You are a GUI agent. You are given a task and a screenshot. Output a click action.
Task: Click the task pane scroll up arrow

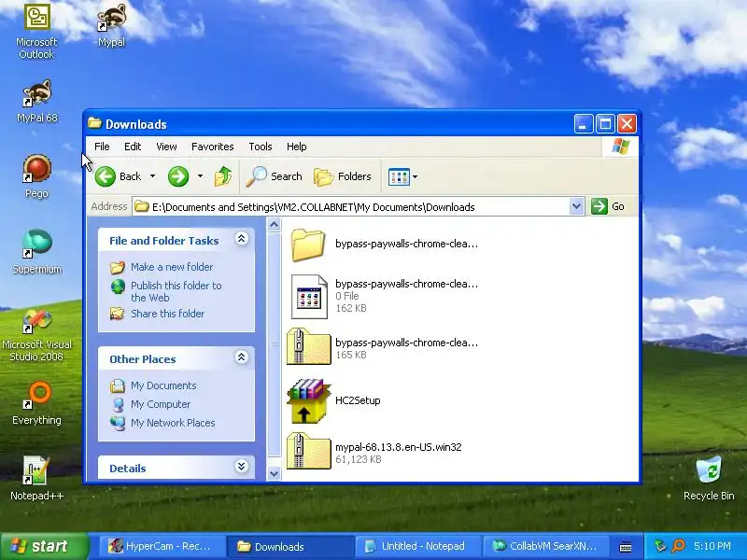[x=274, y=224]
